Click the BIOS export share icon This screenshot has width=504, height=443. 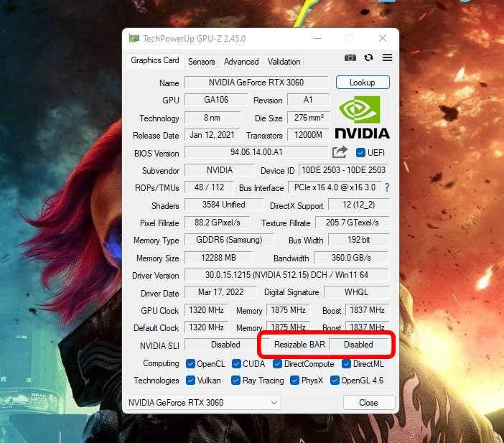340,152
